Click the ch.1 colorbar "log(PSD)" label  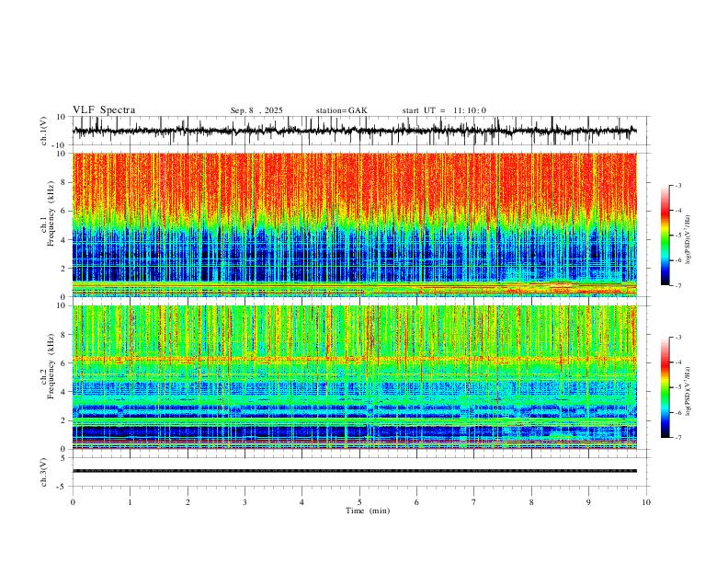[688, 240]
